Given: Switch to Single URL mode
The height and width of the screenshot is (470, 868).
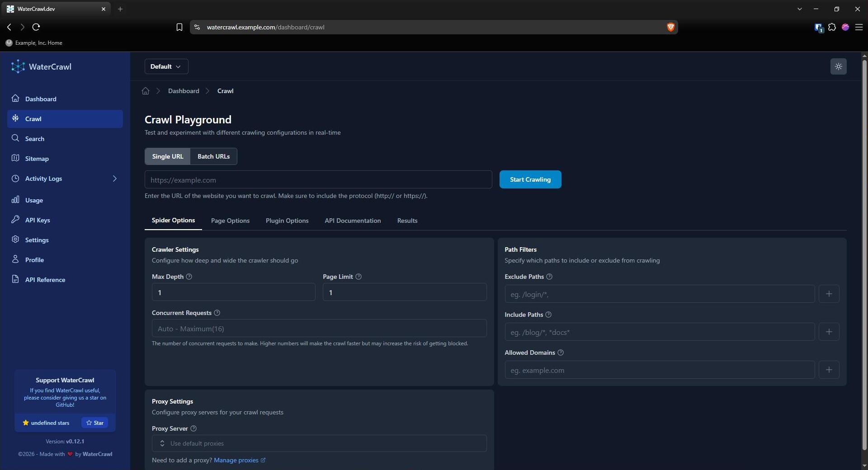Looking at the screenshot, I should pos(168,156).
